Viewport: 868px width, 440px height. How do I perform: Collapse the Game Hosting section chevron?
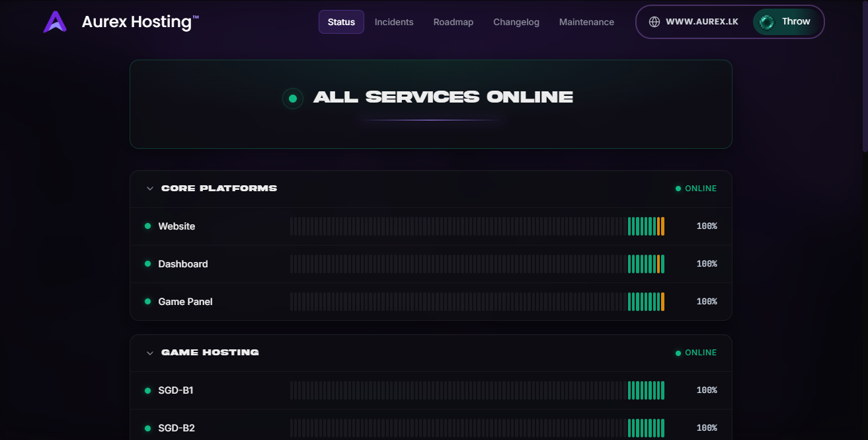tap(149, 353)
